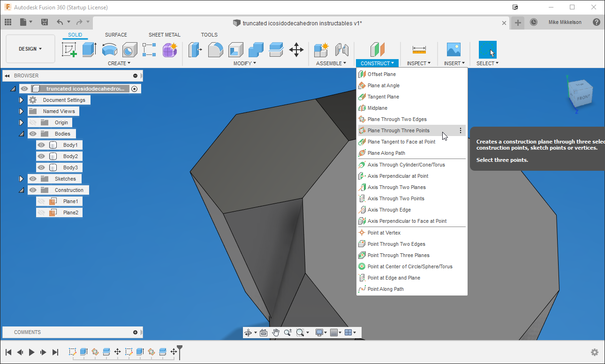Activate the Zoom tool in navigation bar
The image size is (605, 364).
(x=288, y=332)
